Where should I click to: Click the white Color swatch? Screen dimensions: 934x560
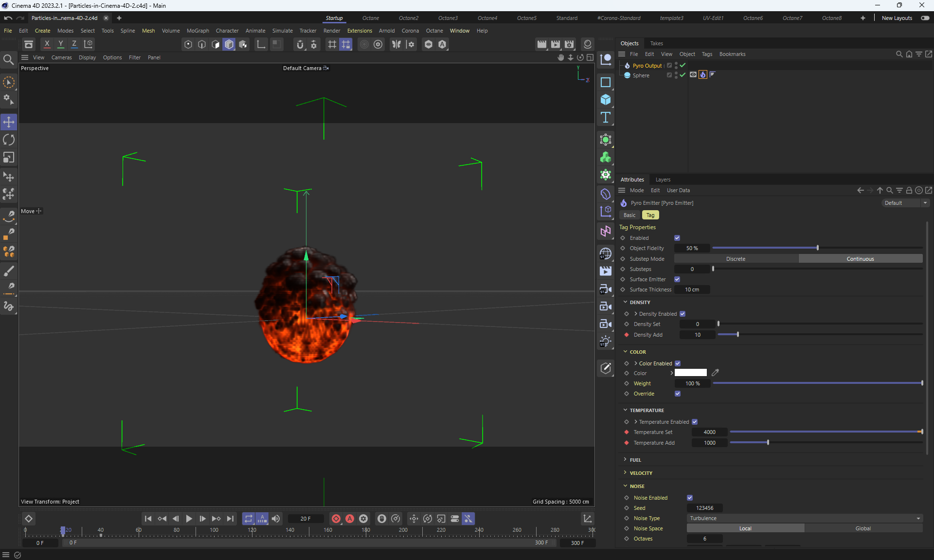(690, 373)
